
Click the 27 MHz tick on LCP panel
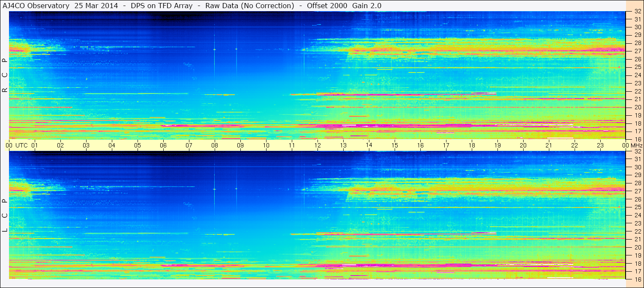pos(637,191)
